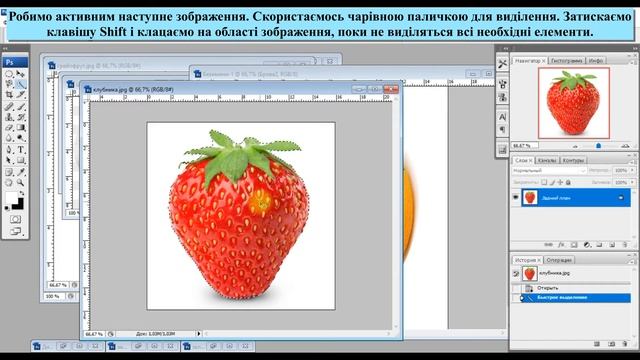Open the Layer Comps icon in dock
This screenshot has height=360, width=640.
pyautogui.click(x=502, y=149)
